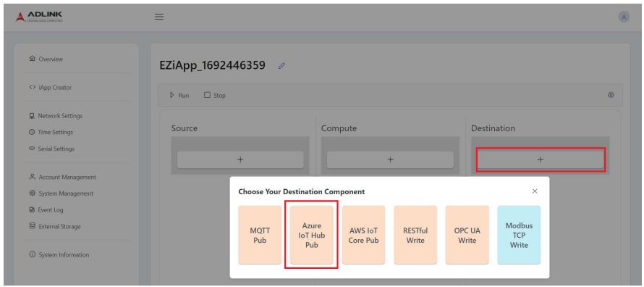This screenshot has width=644, height=287.
Task: Open the hamburger menu icon
Action: (159, 17)
